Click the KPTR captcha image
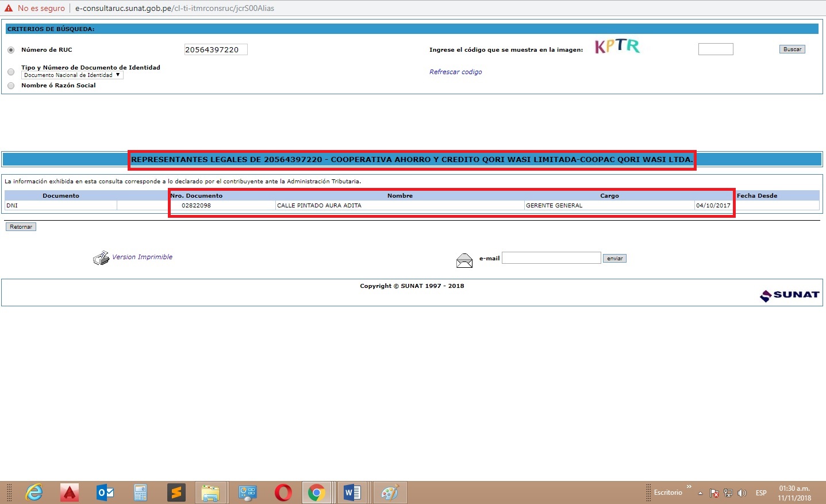The width and height of the screenshot is (826, 504). 617,47
